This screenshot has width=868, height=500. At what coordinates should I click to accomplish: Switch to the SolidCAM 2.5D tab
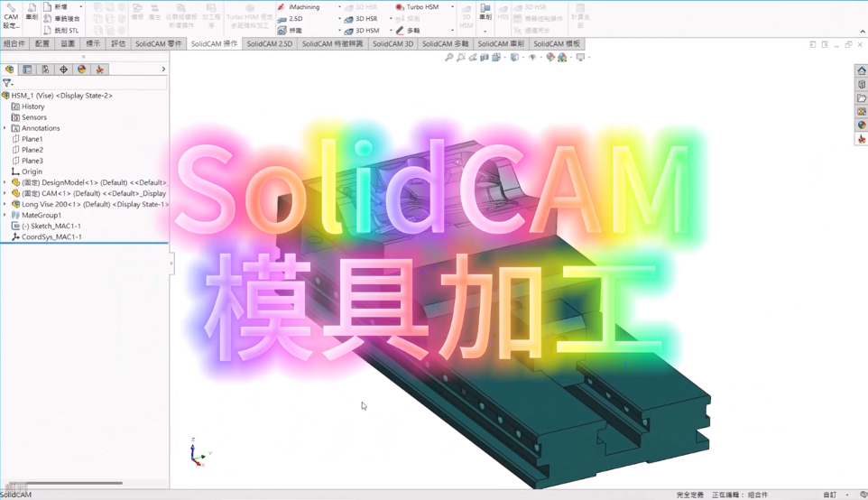click(269, 43)
